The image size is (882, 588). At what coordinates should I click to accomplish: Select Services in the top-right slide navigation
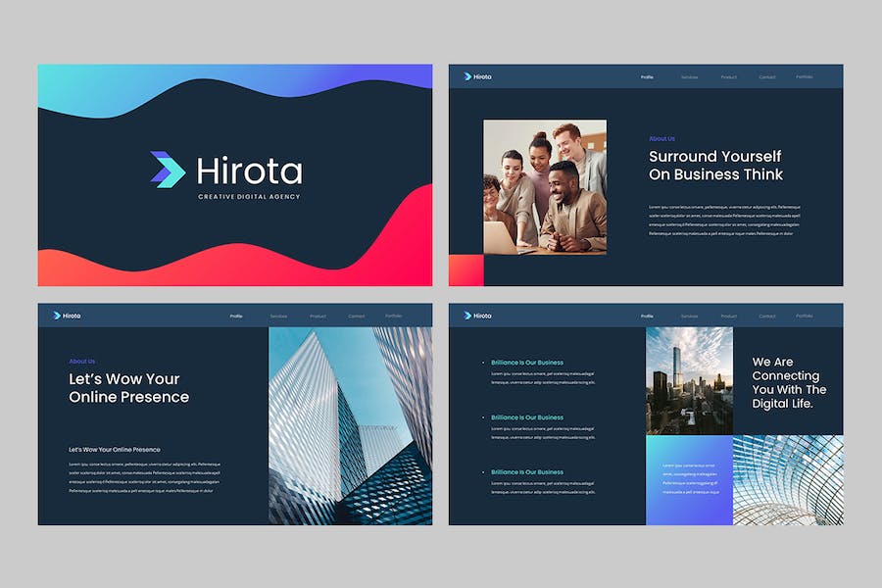coord(689,76)
